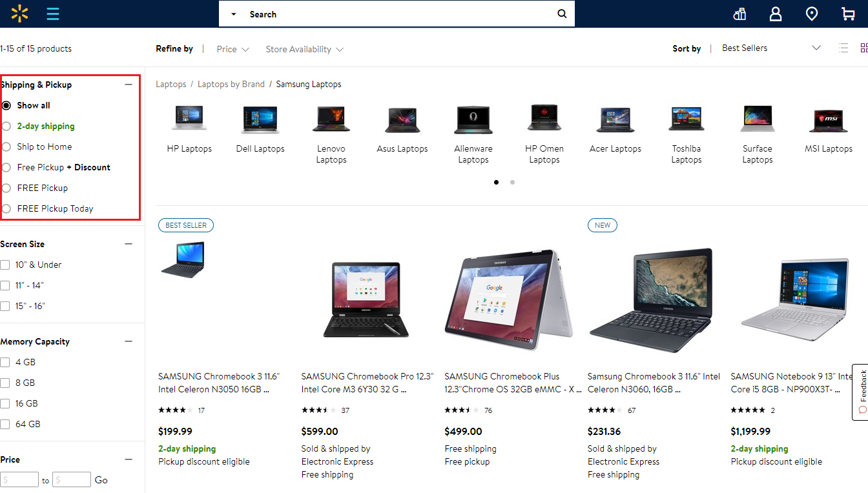This screenshot has height=493, width=868.
Task: Select Acer Laptops category image
Action: coord(615,119)
